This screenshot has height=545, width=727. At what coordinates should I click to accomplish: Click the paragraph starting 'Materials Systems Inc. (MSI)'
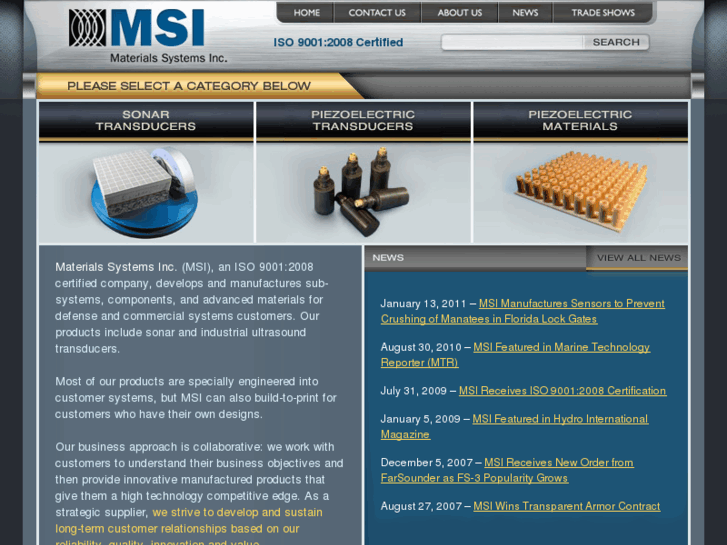pyautogui.click(x=191, y=308)
